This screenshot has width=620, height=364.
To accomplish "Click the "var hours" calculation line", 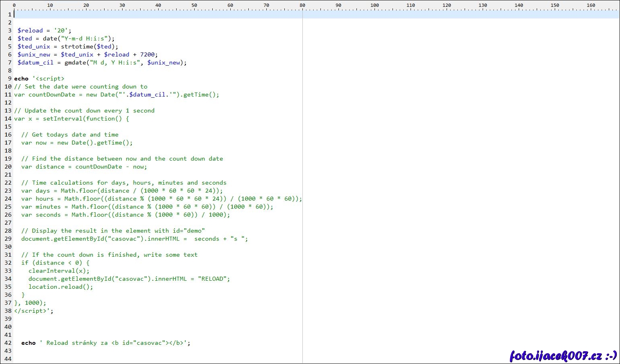I will pos(161,199).
